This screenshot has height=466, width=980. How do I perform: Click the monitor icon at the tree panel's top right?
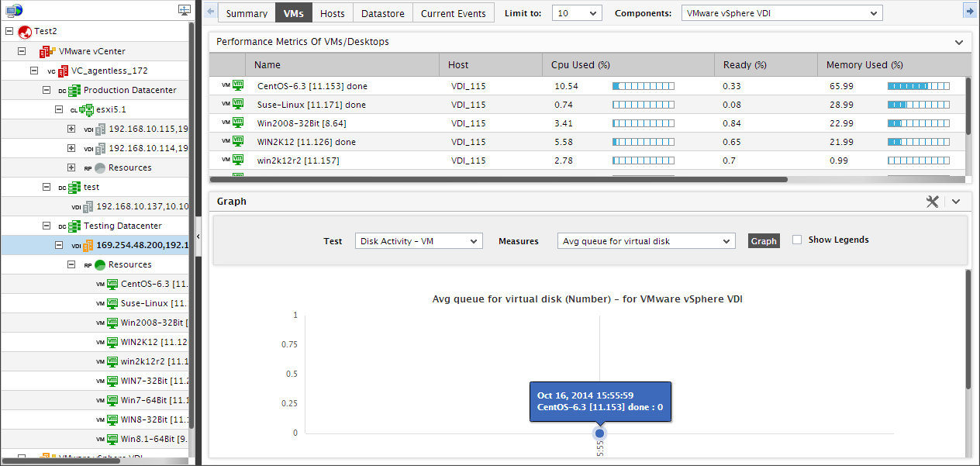pos(185,10)
